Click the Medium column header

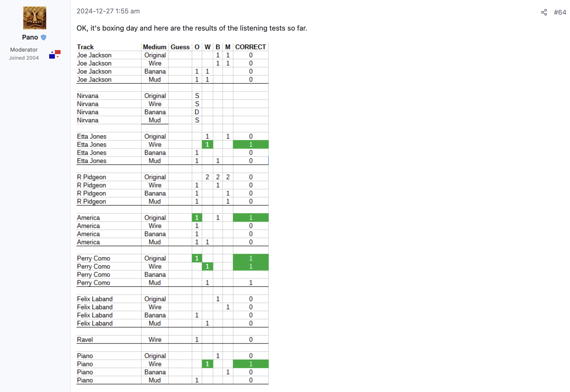tap(155, 47)
